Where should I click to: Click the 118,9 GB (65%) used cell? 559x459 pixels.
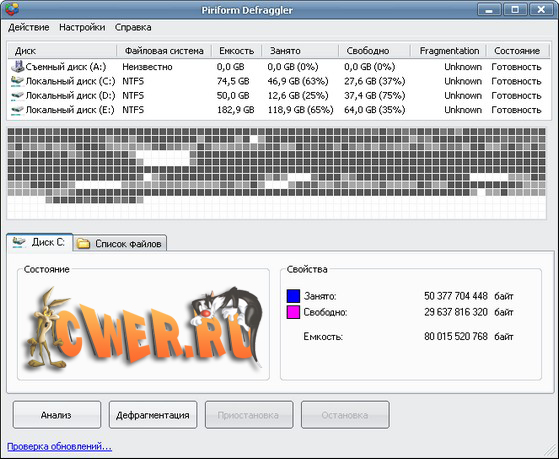(301, 110)
